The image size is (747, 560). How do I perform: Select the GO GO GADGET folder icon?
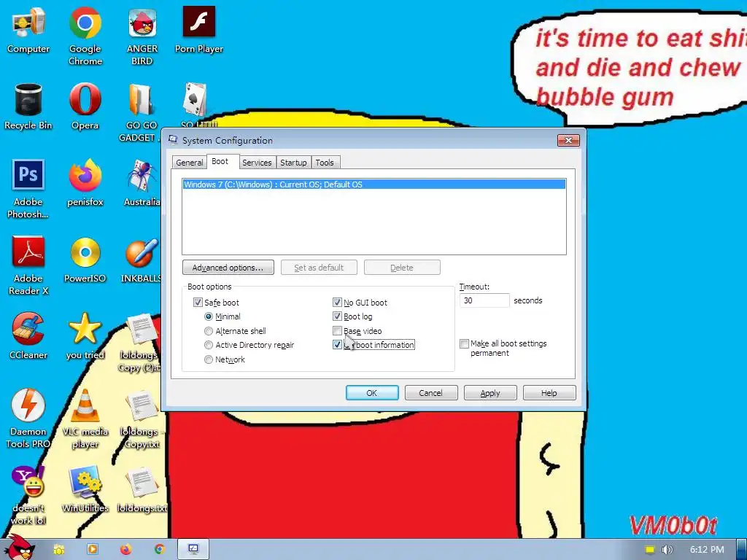(141, 112)
